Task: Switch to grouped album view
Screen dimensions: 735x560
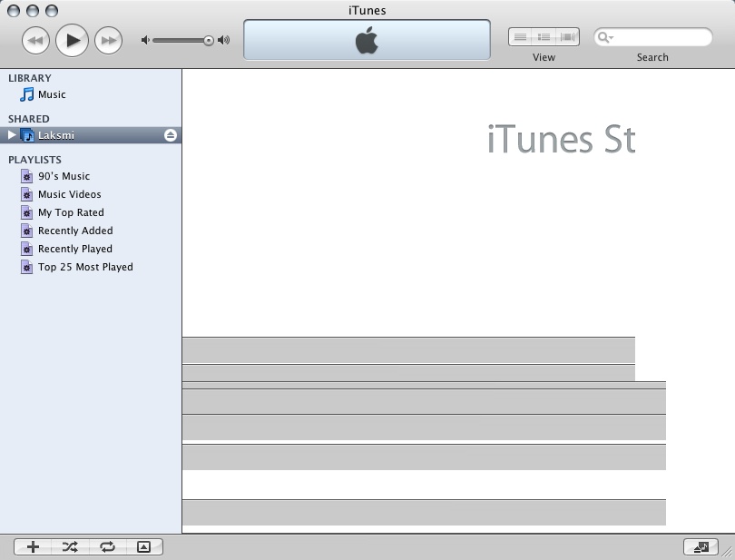Action: click(544, 37)
